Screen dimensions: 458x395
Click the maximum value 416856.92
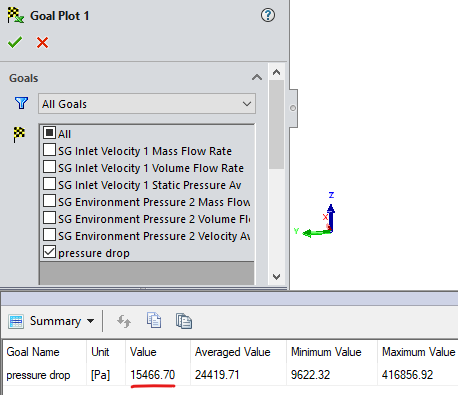[407, 375]
